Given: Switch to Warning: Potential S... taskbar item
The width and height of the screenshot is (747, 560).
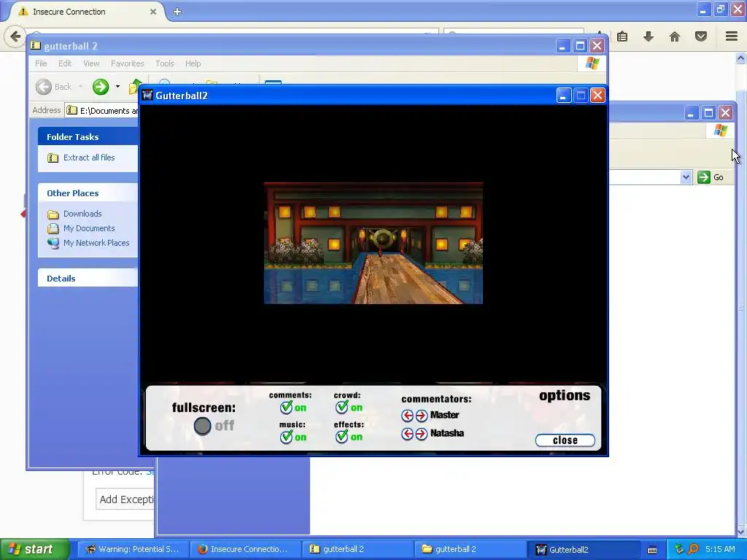Looking at the screenshot, I should (x=133, y=549).
